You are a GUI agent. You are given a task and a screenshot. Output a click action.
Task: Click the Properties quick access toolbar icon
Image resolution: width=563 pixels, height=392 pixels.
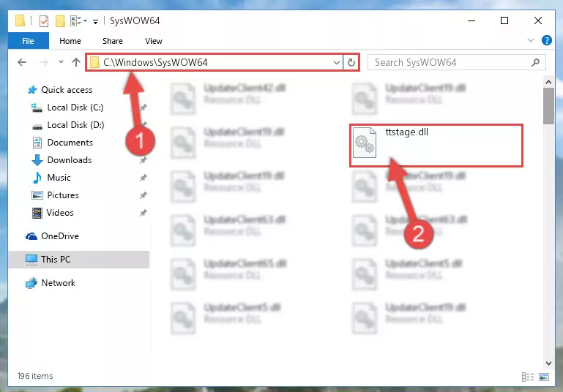[x=44, y=20]
